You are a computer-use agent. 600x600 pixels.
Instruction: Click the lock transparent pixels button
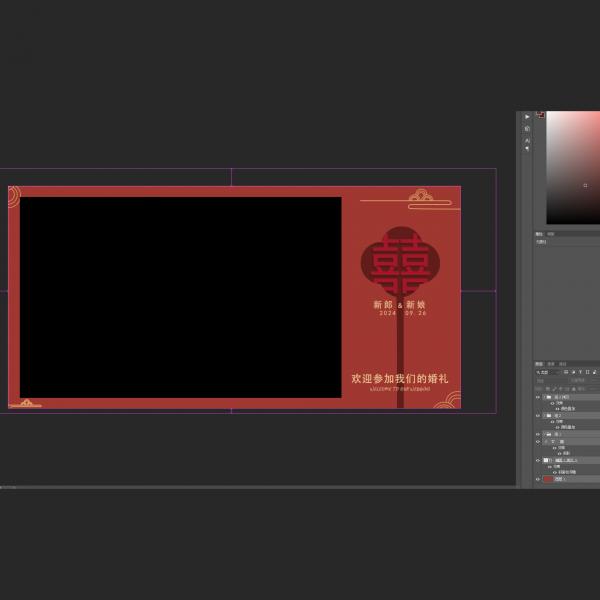548,388
